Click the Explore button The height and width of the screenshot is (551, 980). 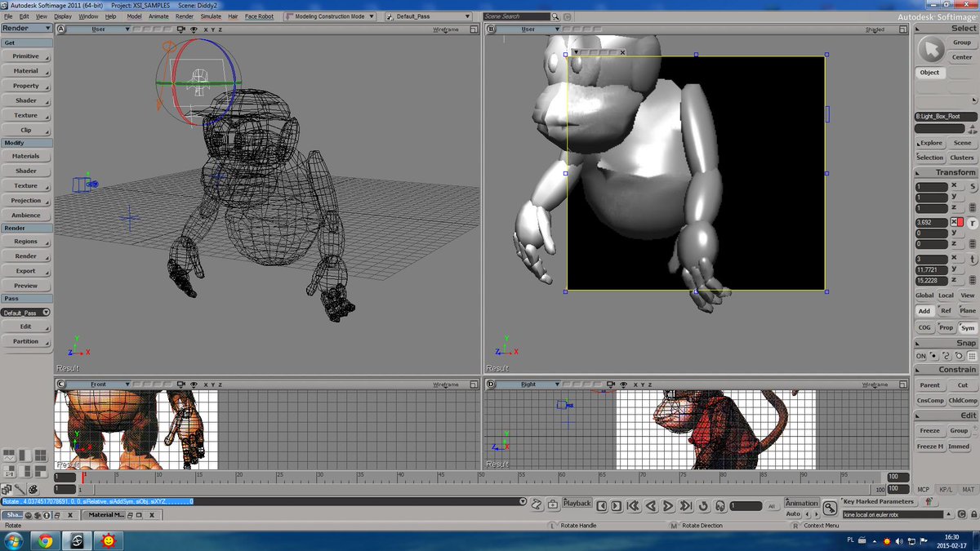929,143
